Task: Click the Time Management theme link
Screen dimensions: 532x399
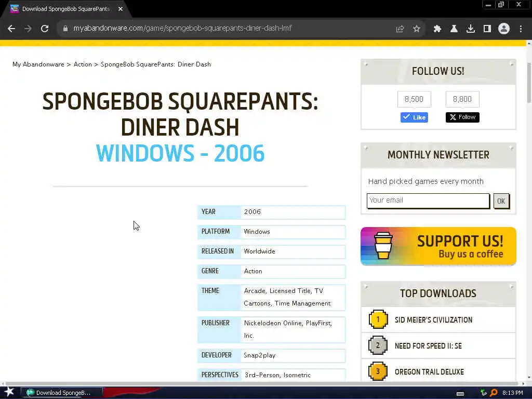Action: tap(303, 303)
